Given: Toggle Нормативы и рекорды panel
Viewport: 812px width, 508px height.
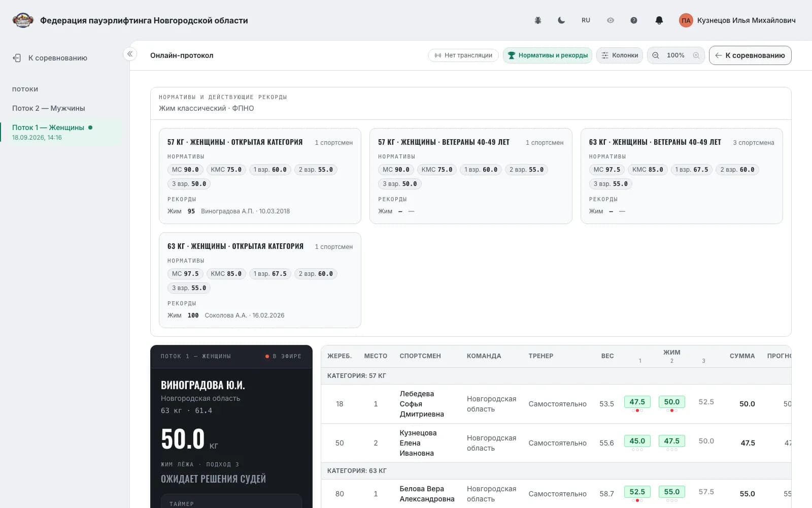Looking at the screenshot, I should point(548,55).
